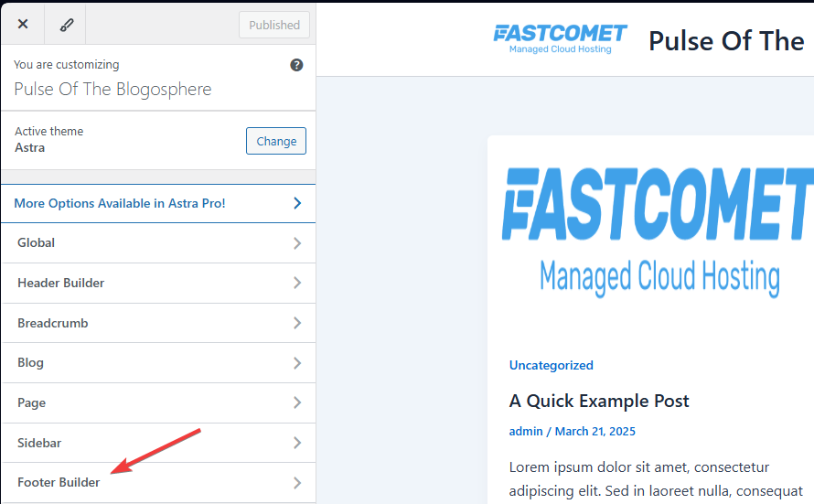Click the paintbrush theme styling icon

click(65, 25)
